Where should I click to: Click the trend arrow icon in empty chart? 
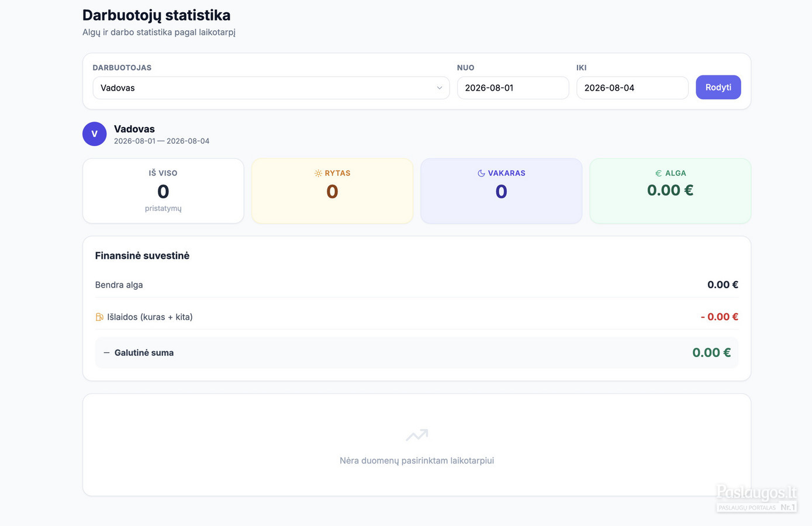417,435
